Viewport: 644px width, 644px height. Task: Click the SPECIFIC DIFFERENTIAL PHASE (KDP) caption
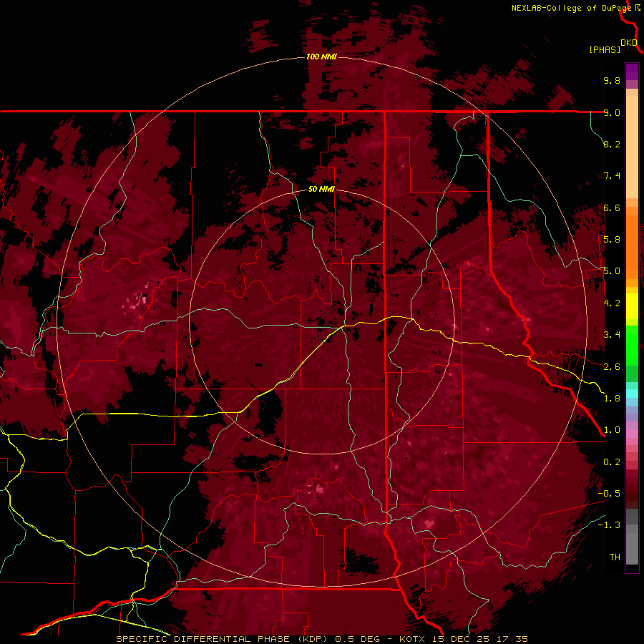click(223, 639)
